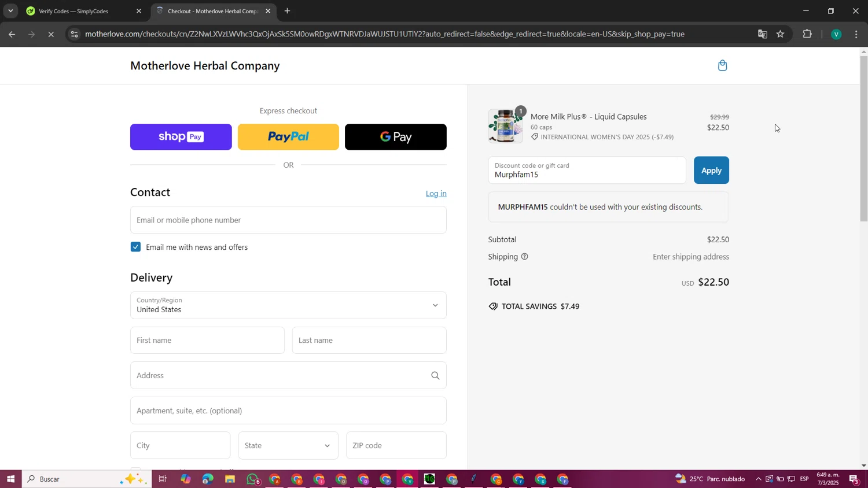This screenshot has height=488, width=868.
Task: Click the First name field
Action: click(207, 341)
